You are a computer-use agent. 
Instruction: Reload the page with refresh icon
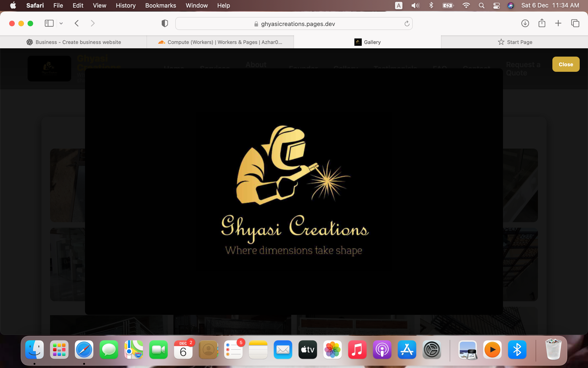click(x=407, y=24)
